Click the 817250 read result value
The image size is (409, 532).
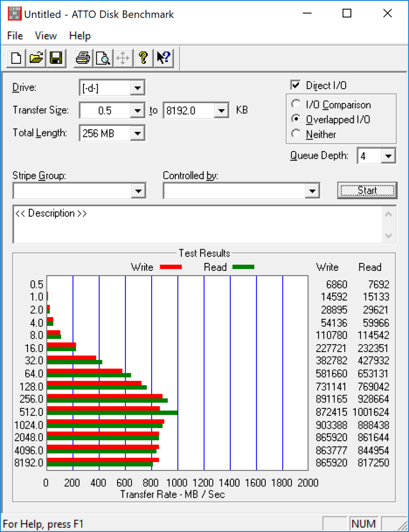[374, 463]
